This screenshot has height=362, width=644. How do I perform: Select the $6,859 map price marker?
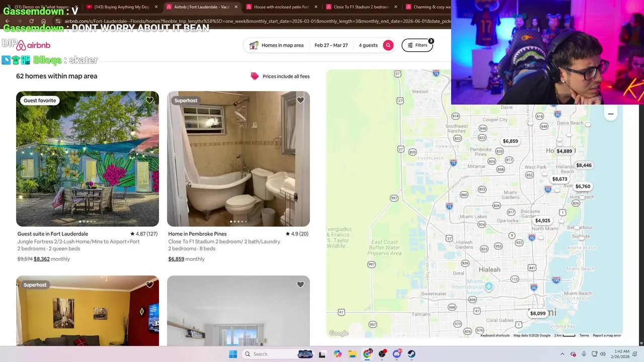pyautogui.click(x=510, y=141)
